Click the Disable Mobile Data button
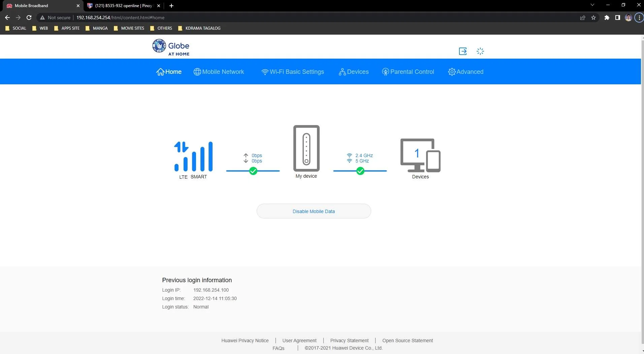This screenshot has height=354, width=644. 314,211
